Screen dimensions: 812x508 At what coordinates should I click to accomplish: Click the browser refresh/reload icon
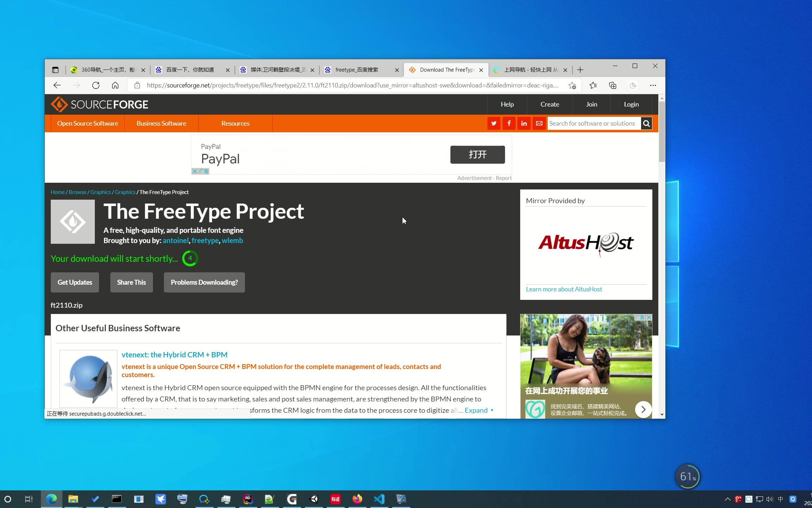tap(96, 85)
